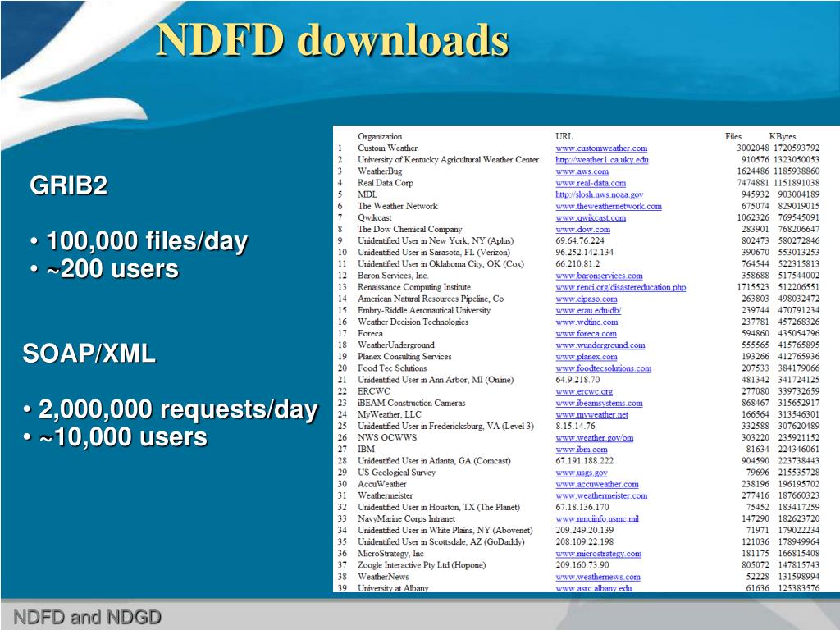Click 'Embry-Riddle Aeronautical University' entry
Screen dimensions: 840x630
click(424, 310)
